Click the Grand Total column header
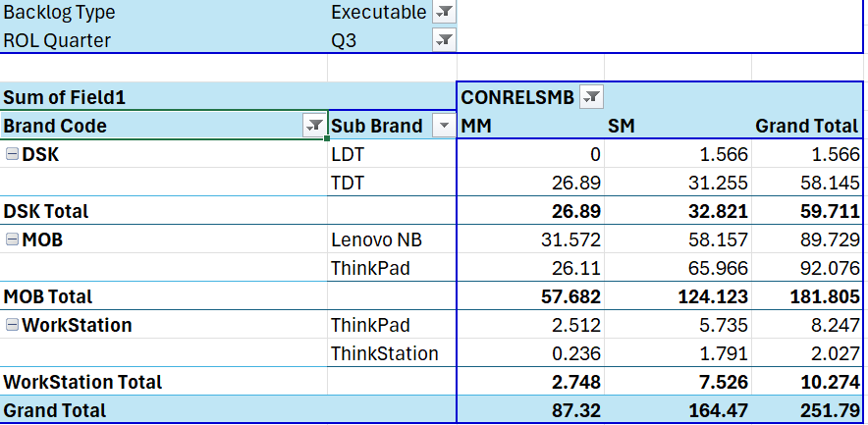 807,126
